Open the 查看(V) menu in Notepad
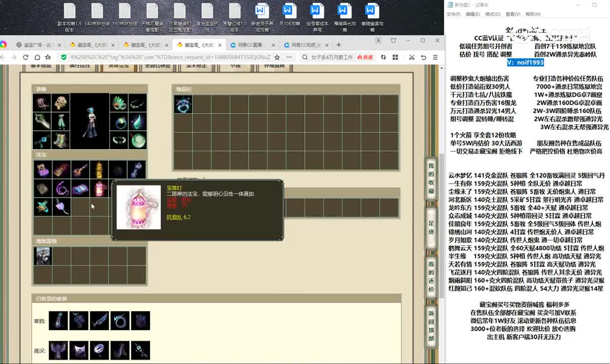610x364 pixels. click(x=513, y=14)
